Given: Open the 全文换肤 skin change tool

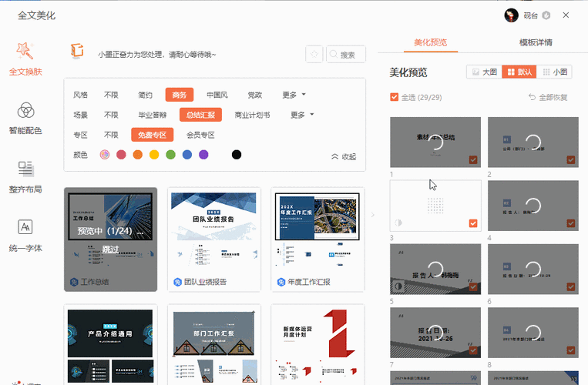Looking at the screenshot, I should [25, 59].
